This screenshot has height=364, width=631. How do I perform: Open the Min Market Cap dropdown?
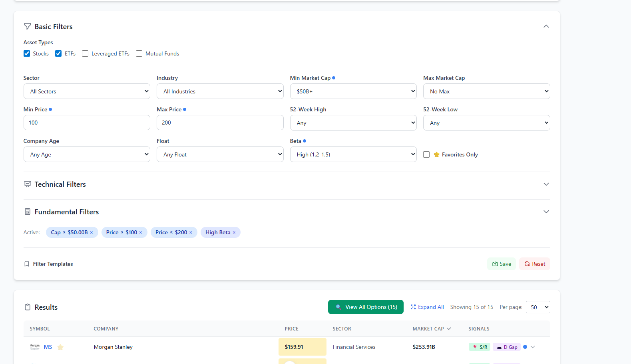353,91
